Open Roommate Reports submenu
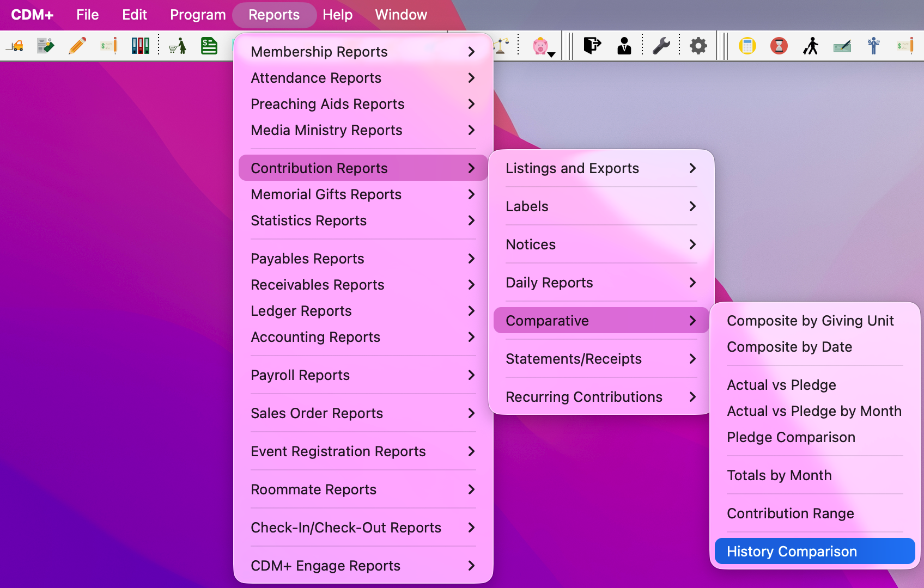 point(363,489)
